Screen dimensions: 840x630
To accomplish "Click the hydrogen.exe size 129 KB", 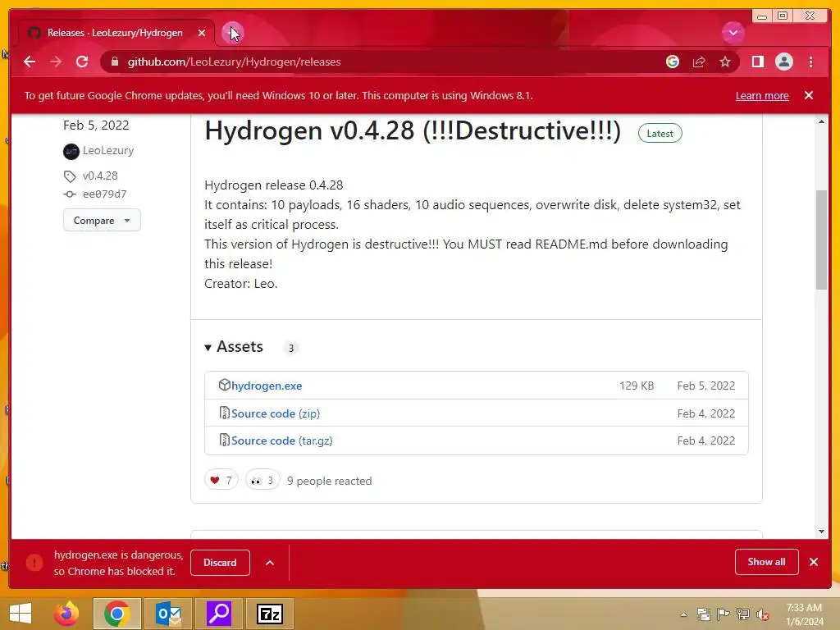I will coord(637,386).
